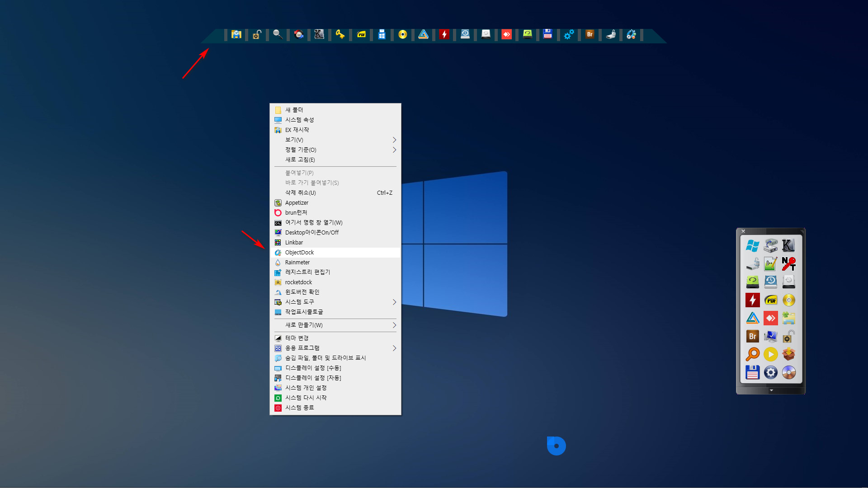Viewport: 868px width, 488px height.
Task: Open the open padlock icon in top dock
Action: (257, 34)
